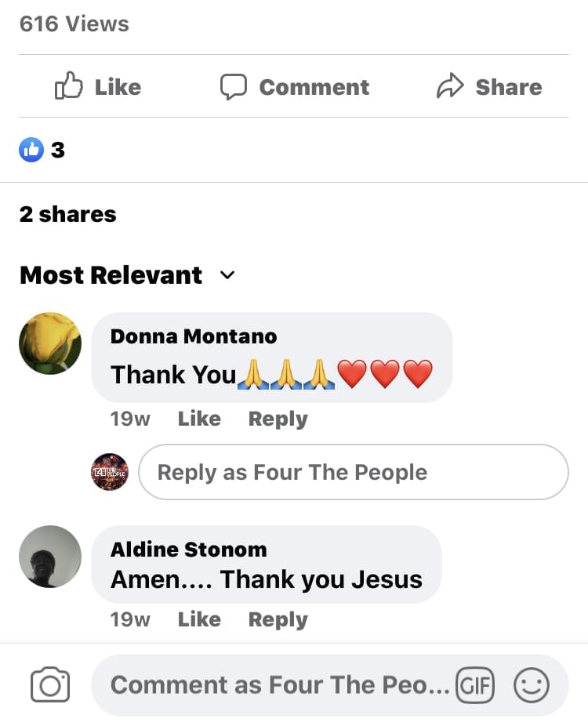Open the blue like reactions count
588x726 pixels.
pyautogui.click(x=42, y=149)
